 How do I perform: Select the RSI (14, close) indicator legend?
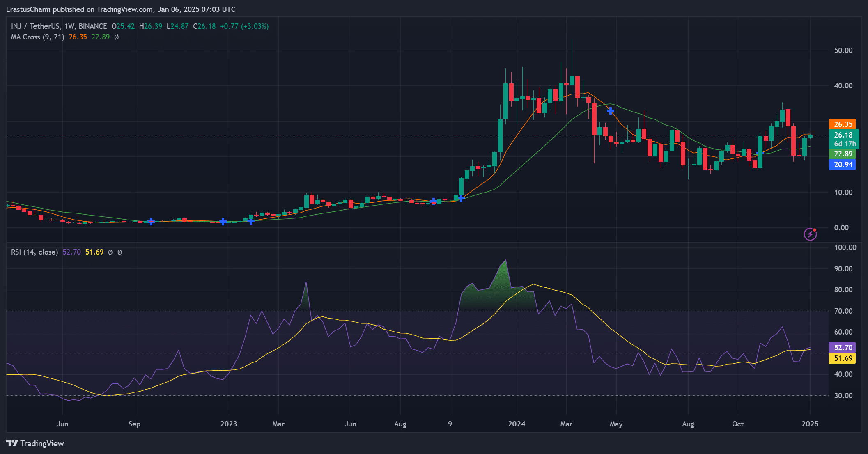(x=34, y=252)
